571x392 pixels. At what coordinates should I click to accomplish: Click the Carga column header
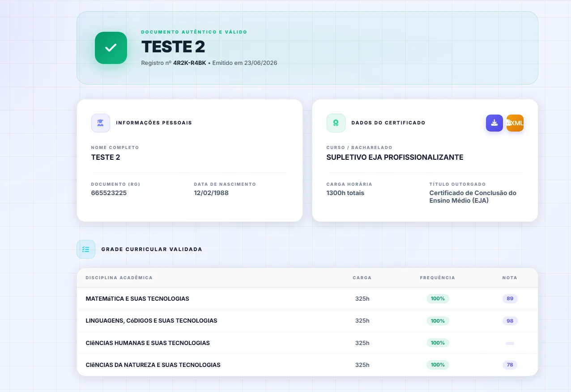pyautogui.click(x=362, y=278)
